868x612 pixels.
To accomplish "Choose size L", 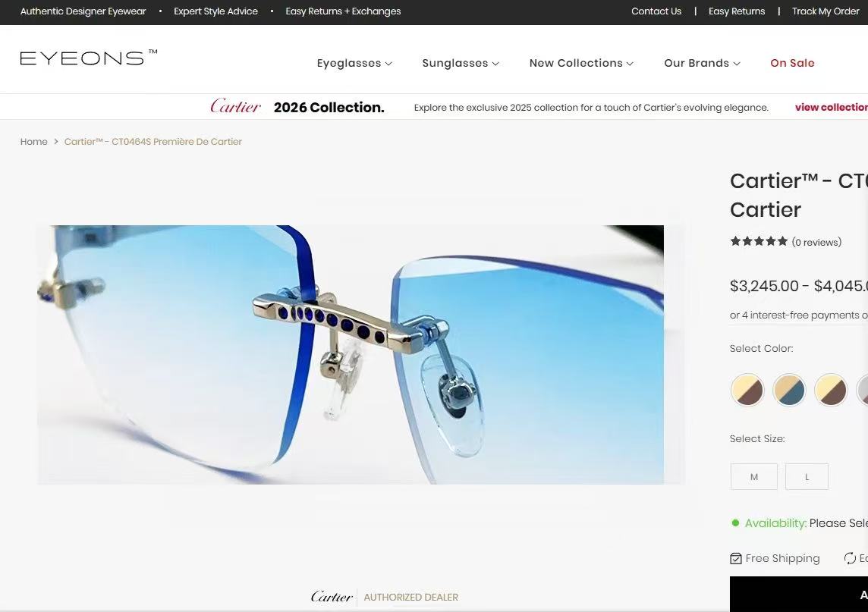I will click(807, 476).
